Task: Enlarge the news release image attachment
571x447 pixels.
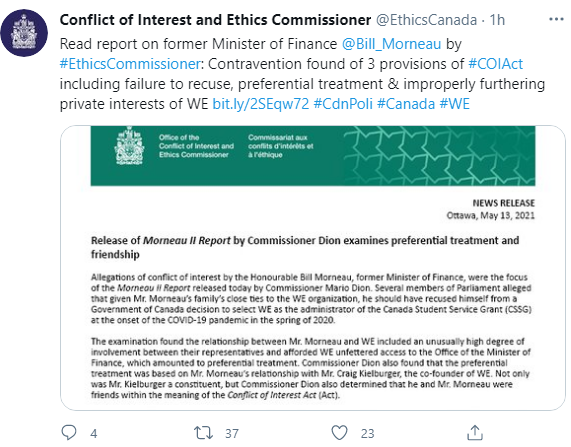Action: 313,268
